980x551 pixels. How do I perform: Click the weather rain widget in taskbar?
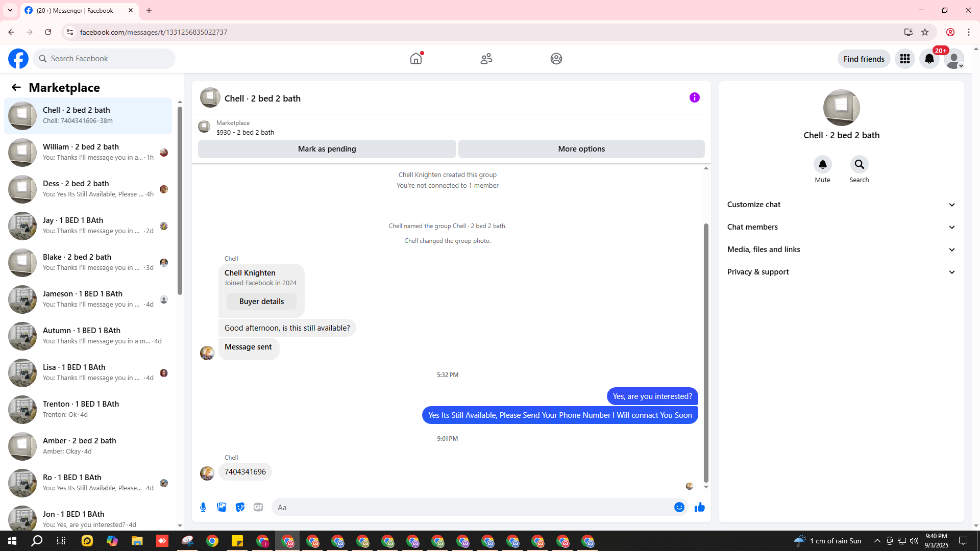point(828,541)
